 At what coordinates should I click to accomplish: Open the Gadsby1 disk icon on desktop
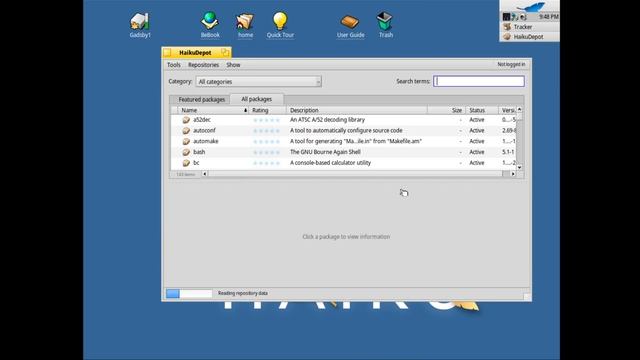tap(140, 21)
